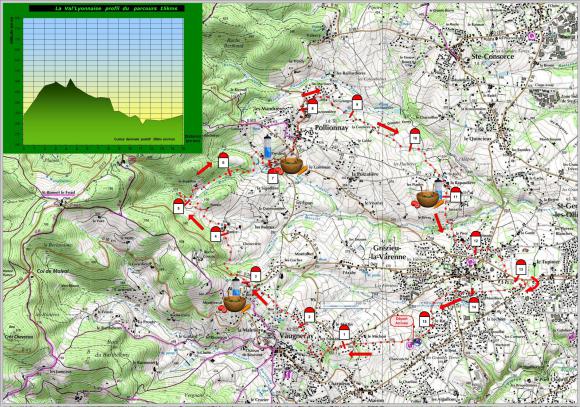
Task: Click kilometer marker 6 on the route
Action: point(223,160)
